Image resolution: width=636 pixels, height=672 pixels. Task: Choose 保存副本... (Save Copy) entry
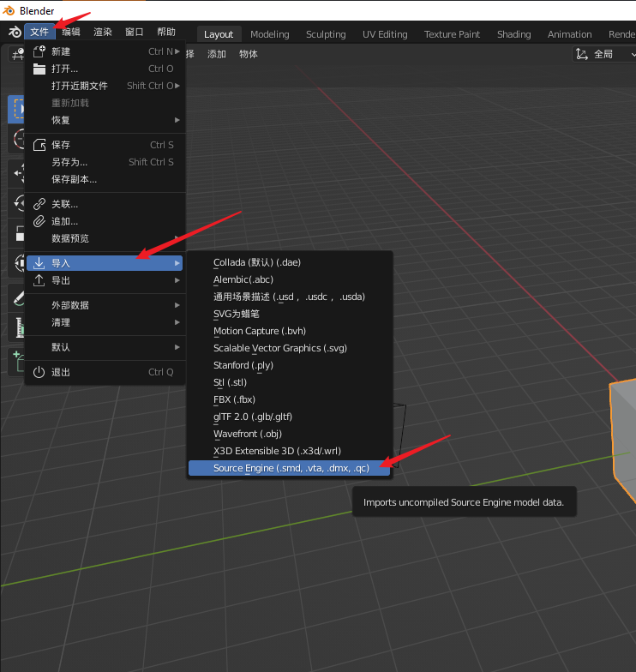pyautogui.click(x=105, y=179)
